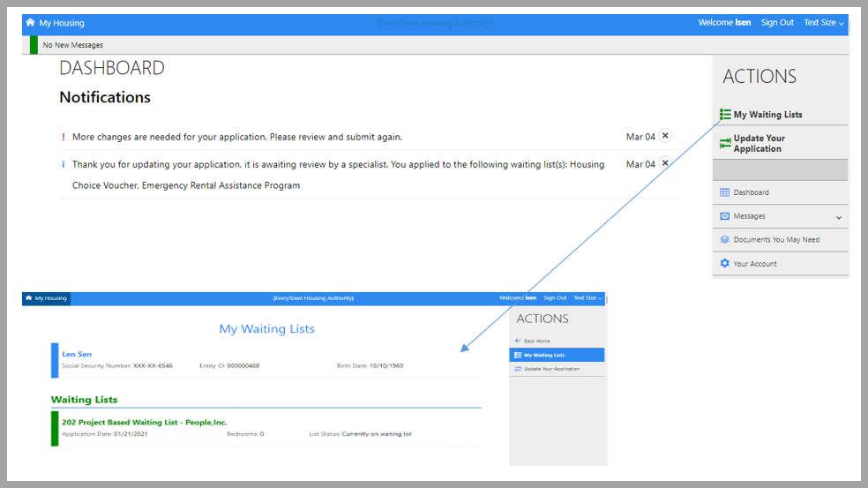Click the Your Account gear icon

pos(725,264)
